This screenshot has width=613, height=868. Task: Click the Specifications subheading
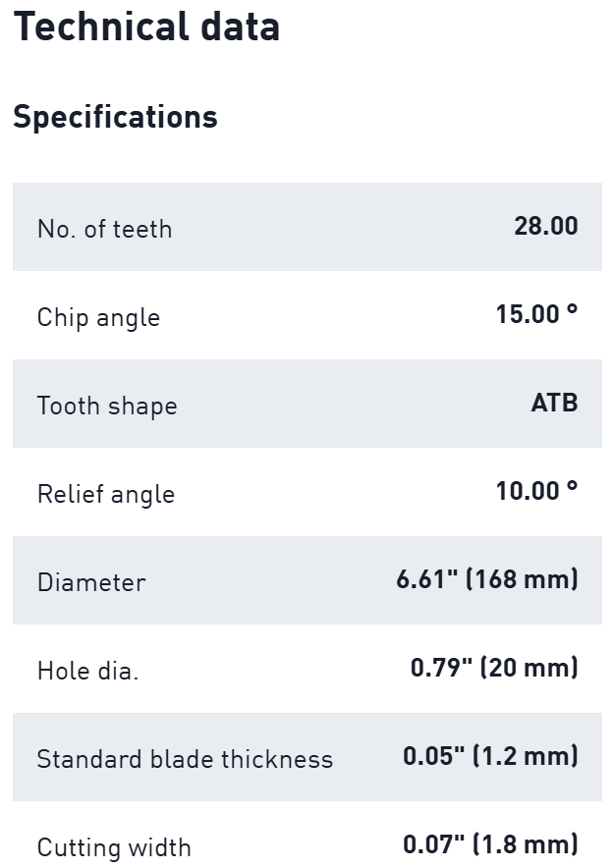pyautogui.click(x=115, y=117)
